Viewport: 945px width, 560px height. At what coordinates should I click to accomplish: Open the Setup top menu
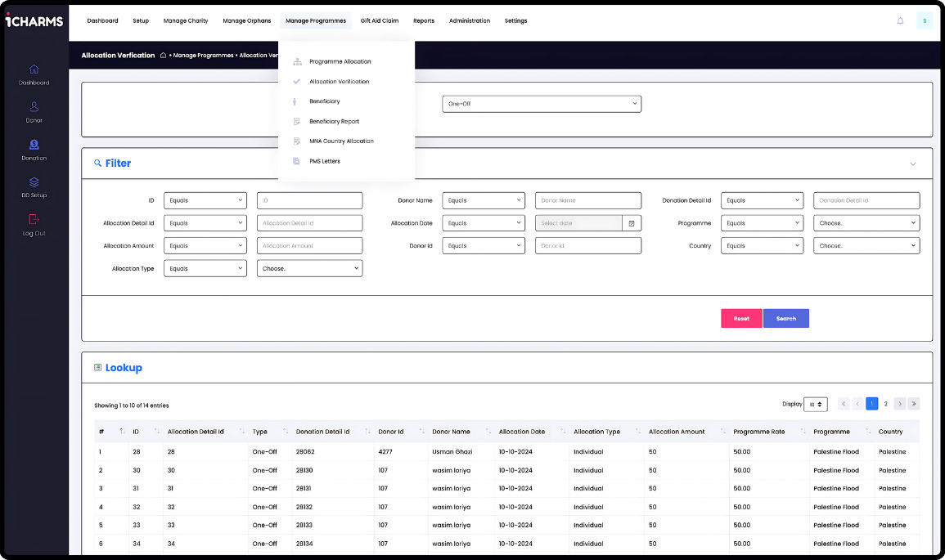coord(141,20)
